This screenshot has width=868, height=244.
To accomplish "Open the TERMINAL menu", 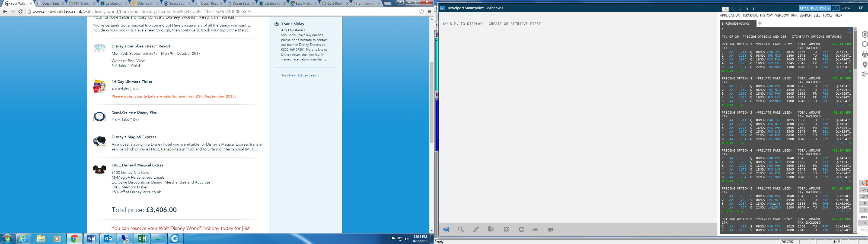I will pyautogui.click(x=750, y=15).
